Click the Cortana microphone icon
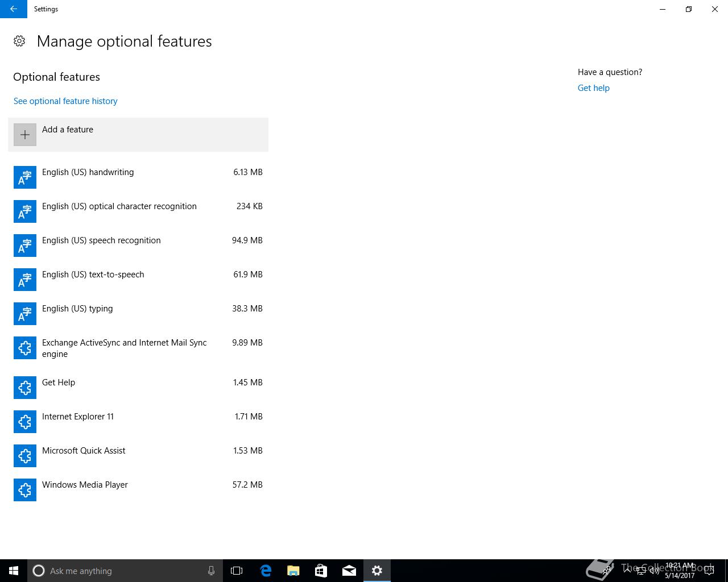Screen dimensions: 728x582 pyautogui.click(x=211, y=571)
